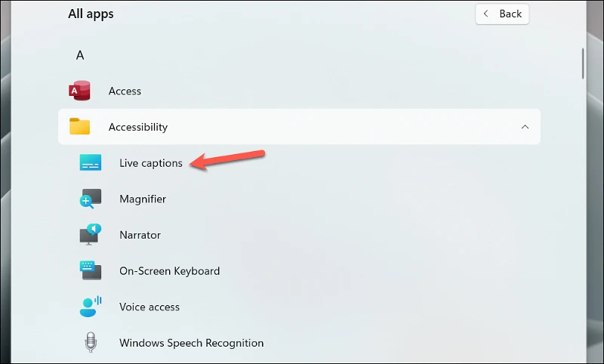Click the Accessibility folder label
The width and height of the screenshot is (604, 364).
(x=138, y=127)
